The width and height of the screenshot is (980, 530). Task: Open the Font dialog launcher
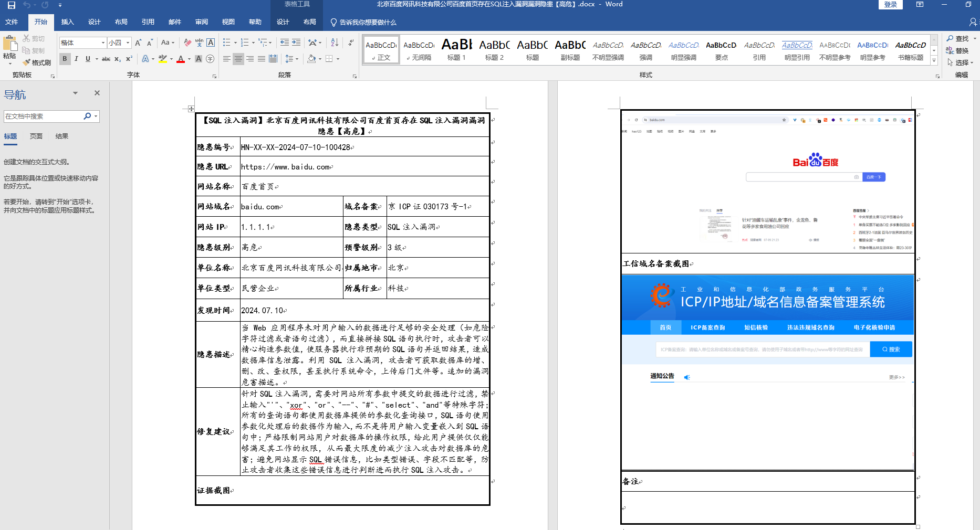click(215, 76)
